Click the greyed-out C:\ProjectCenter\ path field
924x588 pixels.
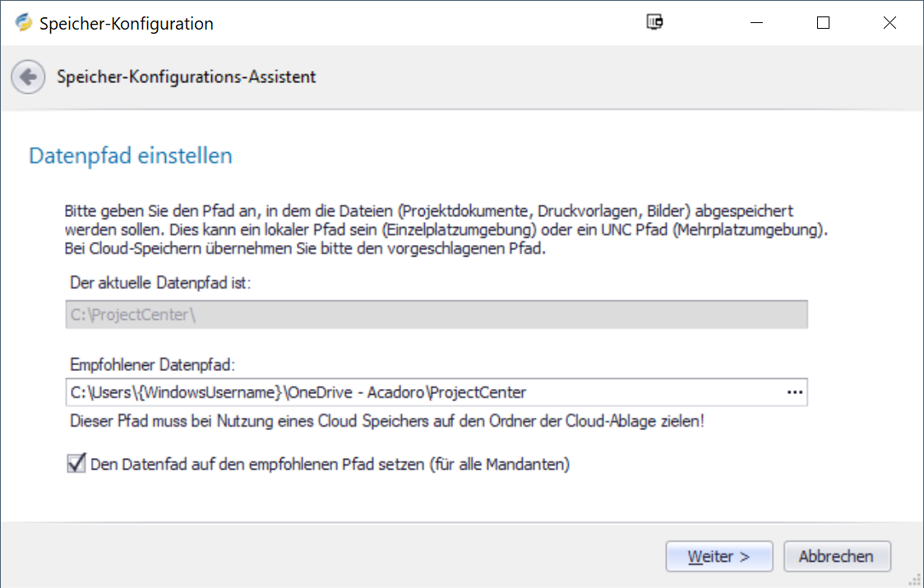point(436,315)
